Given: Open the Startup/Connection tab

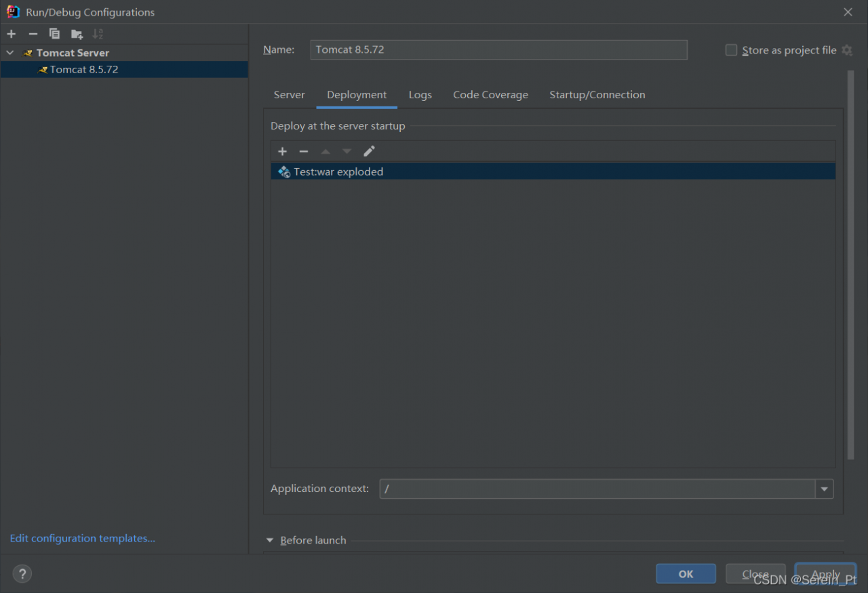Looking at the screenshot, I should [x=597, y=95].
